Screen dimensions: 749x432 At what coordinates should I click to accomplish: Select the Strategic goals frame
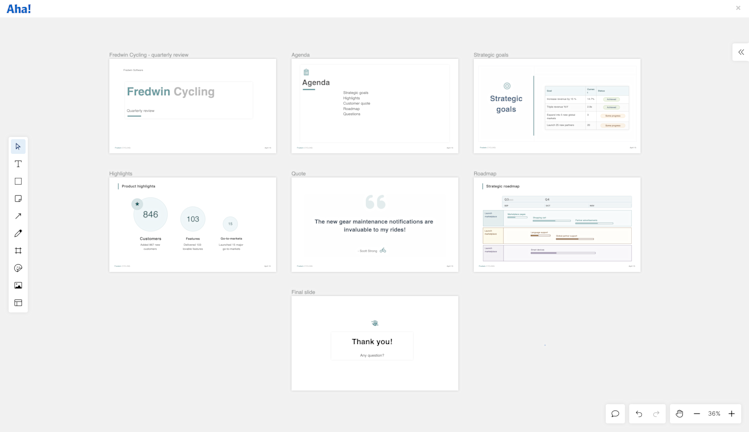point(557,106)
